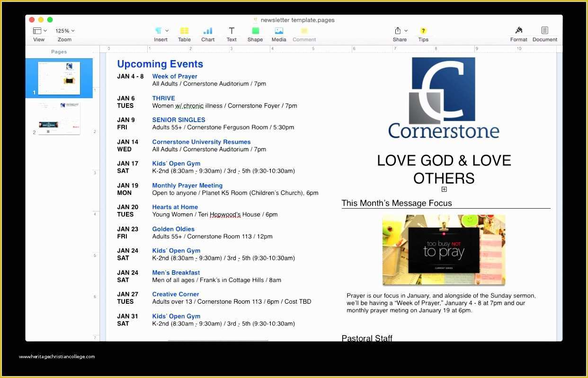Click the prayer focus paragraph text

pyautogui.click(x=441, y=303)
